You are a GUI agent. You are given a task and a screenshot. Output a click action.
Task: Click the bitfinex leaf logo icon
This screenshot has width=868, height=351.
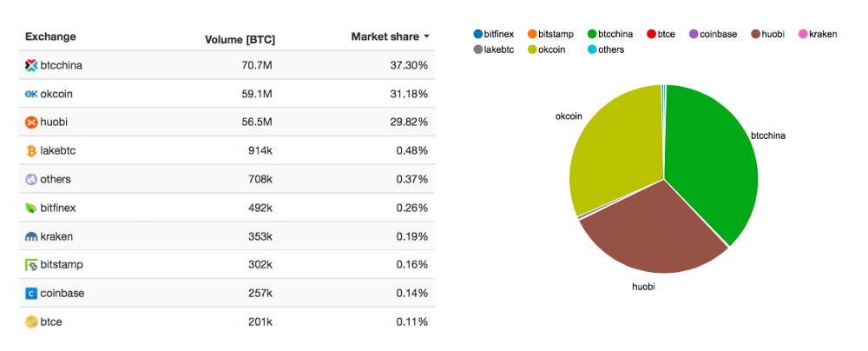(x=31, y=209)
